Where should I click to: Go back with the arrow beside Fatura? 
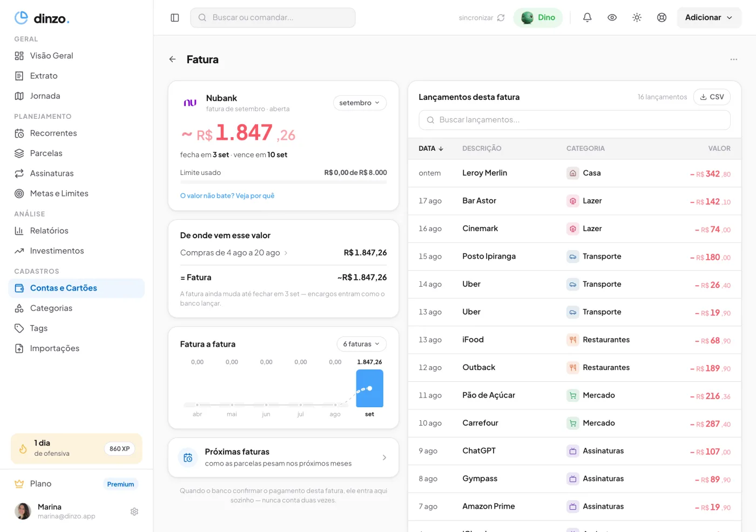pyautogui.click(x=172, y=59)
